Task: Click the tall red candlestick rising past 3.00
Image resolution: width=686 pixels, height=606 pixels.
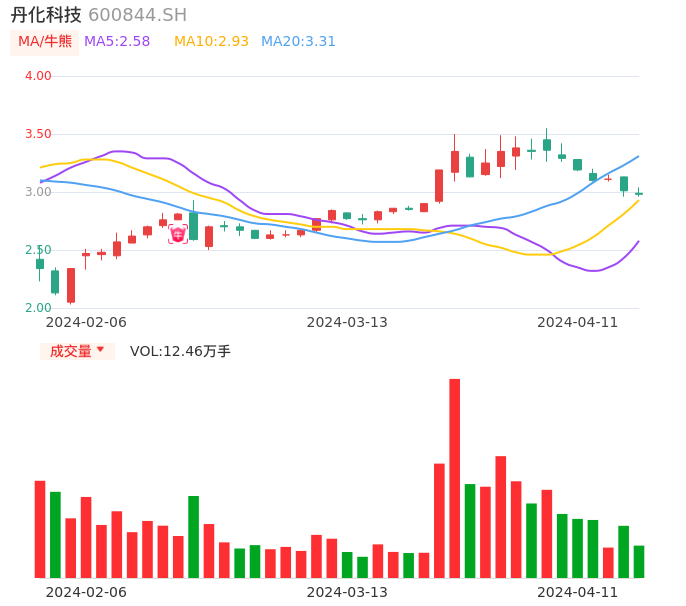Action: click(439, 186)
